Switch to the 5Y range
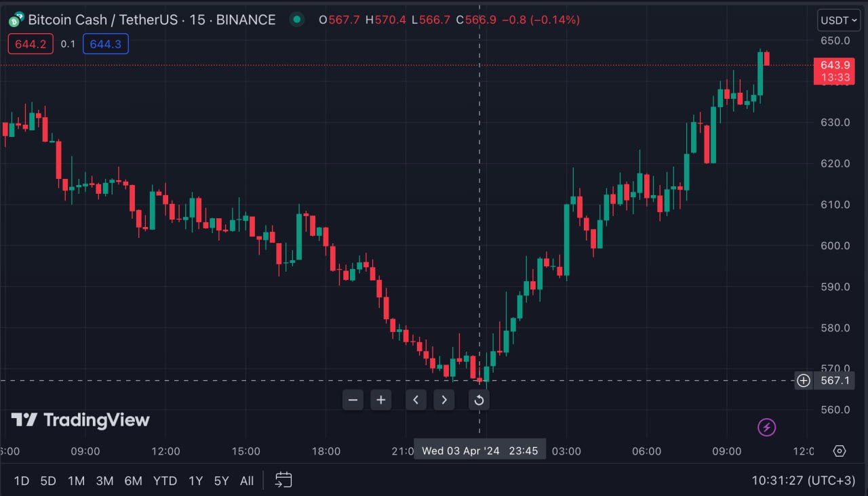This screenshot has width=868, height=496. 222,480
